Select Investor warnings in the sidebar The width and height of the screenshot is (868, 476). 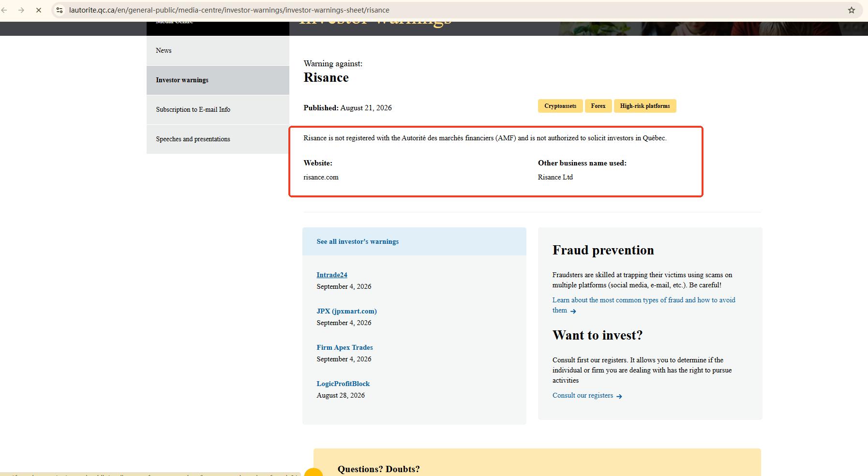pos(218,80)
